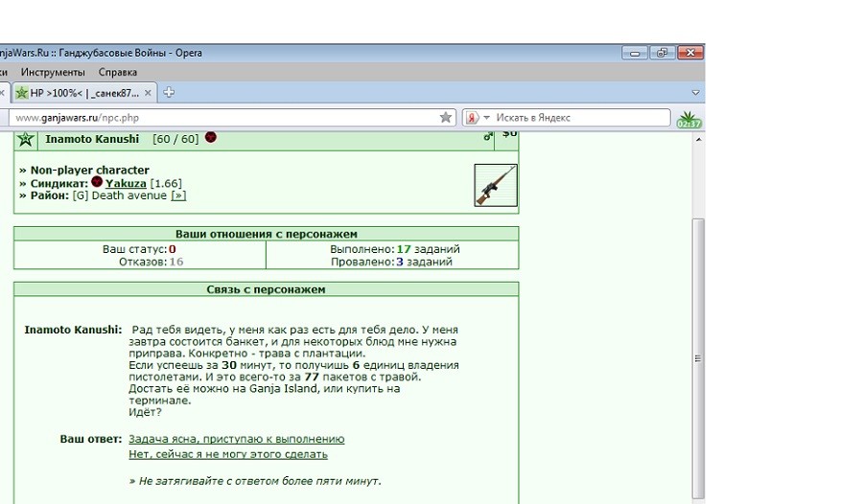
Task: Click the Inamoto Kanushi character name heading
Action: (x=92, y=139)
